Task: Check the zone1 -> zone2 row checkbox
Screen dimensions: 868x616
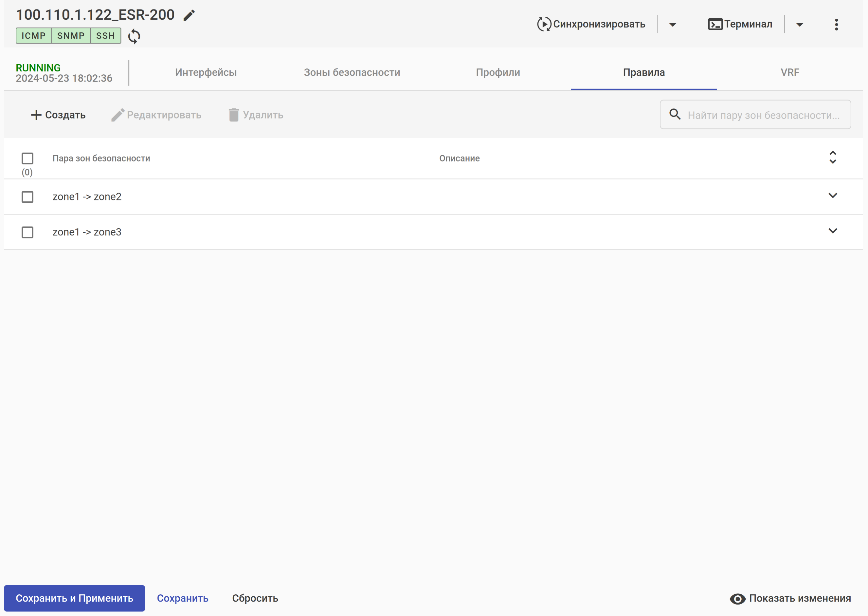Action: (x=27, y=197)
